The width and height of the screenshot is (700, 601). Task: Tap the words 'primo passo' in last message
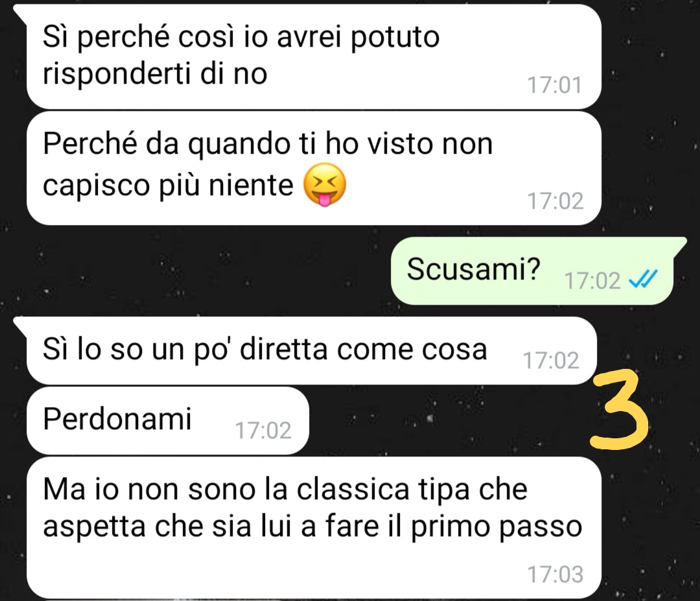(496, 528)
